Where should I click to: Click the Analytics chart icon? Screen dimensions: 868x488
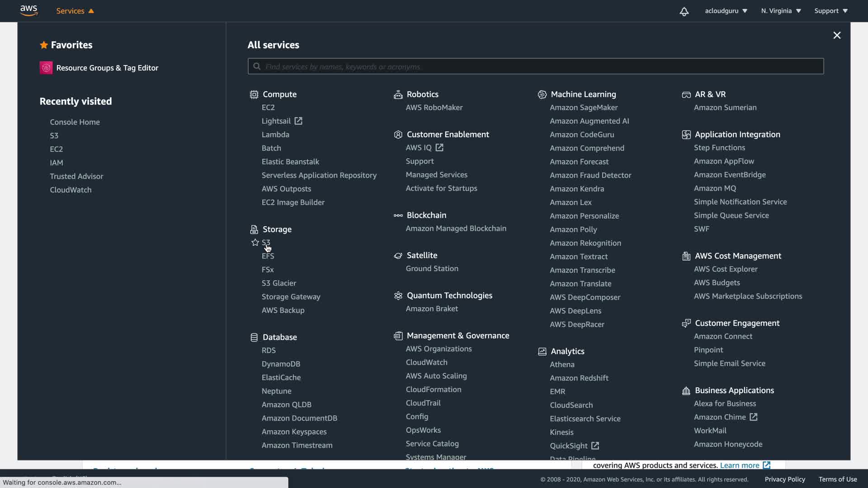click(x=542, y=352)
